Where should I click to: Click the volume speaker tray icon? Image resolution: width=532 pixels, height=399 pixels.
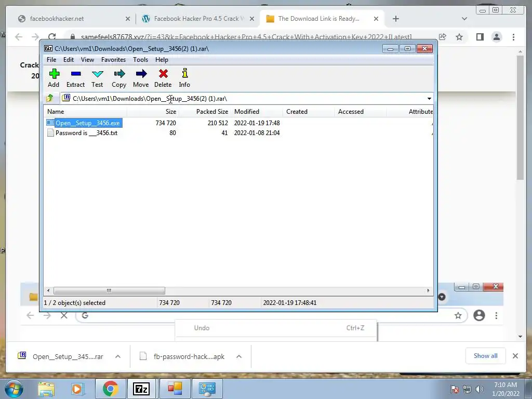[480, 389]
